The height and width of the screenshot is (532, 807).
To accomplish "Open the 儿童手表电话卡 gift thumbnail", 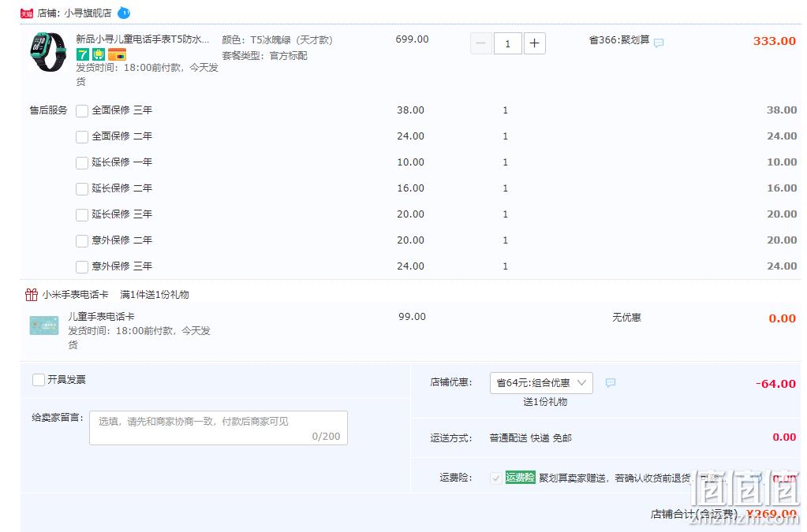I will pos(44,326).
